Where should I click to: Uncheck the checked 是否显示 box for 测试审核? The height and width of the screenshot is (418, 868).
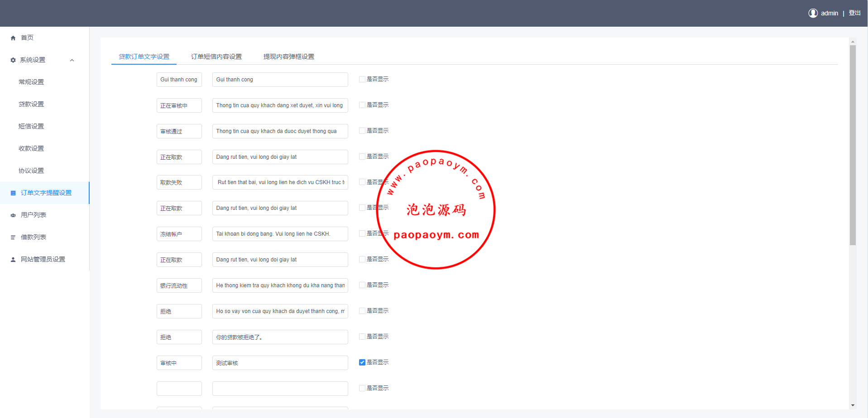(x=362, y=362)
